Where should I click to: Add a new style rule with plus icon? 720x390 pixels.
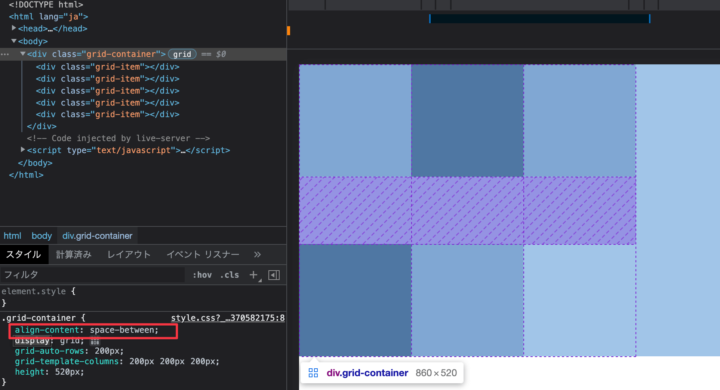pyautogui.click(x=253, y=275)
